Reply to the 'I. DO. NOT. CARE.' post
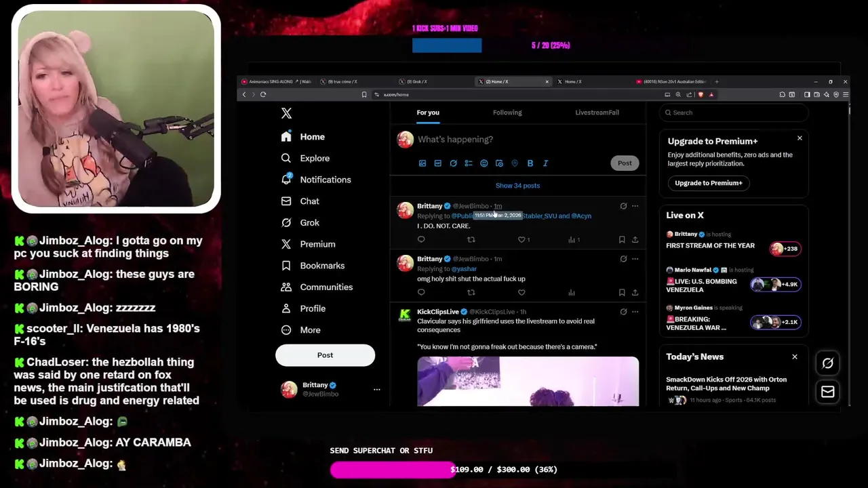The width and height of the screenshot is (868, 488). click(x=421, y=239)
